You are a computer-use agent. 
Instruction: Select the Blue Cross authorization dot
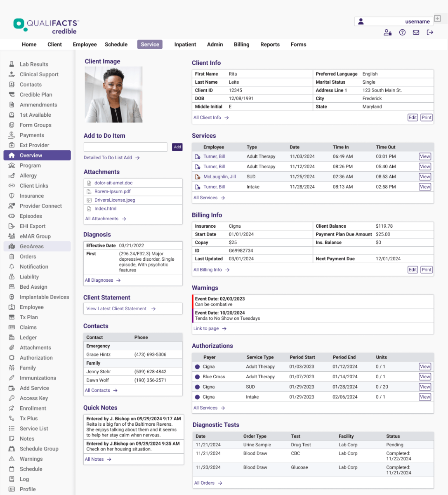click(x=197, y=377)
